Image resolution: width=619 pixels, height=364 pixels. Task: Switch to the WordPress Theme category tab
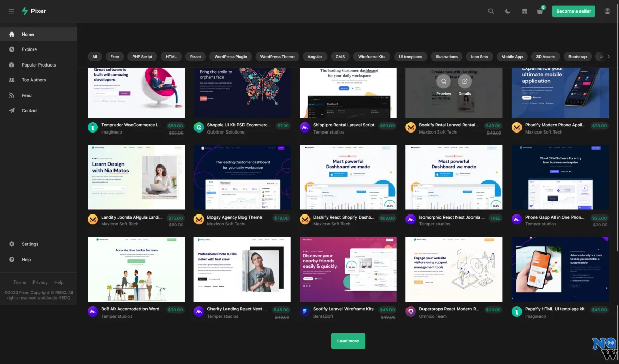coord(277,57)
